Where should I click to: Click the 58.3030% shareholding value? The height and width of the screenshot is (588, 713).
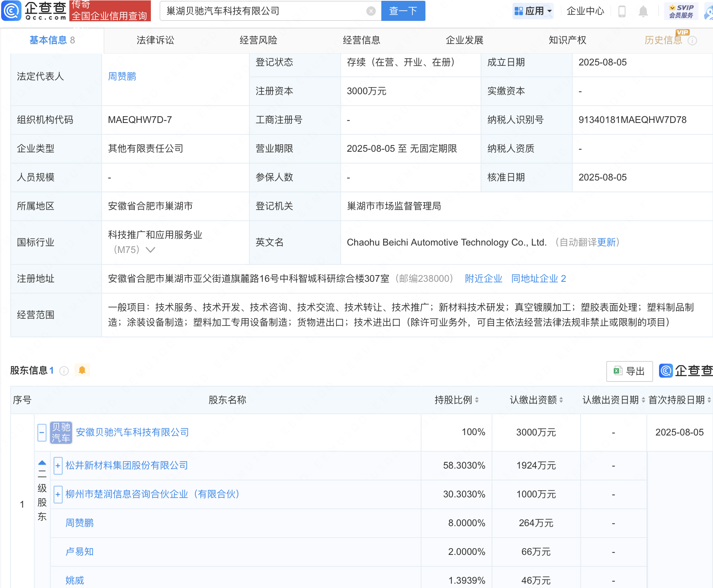point(464,465)
